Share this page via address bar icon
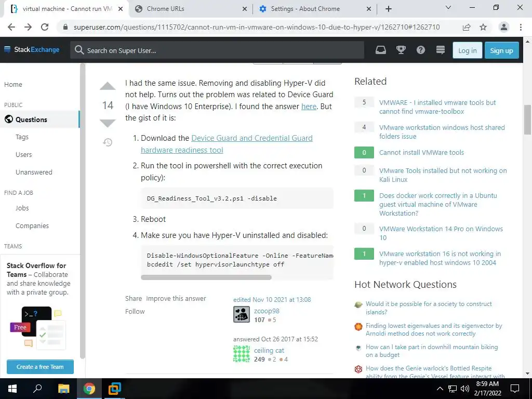This screenshot has height=399, width=532. pyautogui.click(x=467, y=27)
